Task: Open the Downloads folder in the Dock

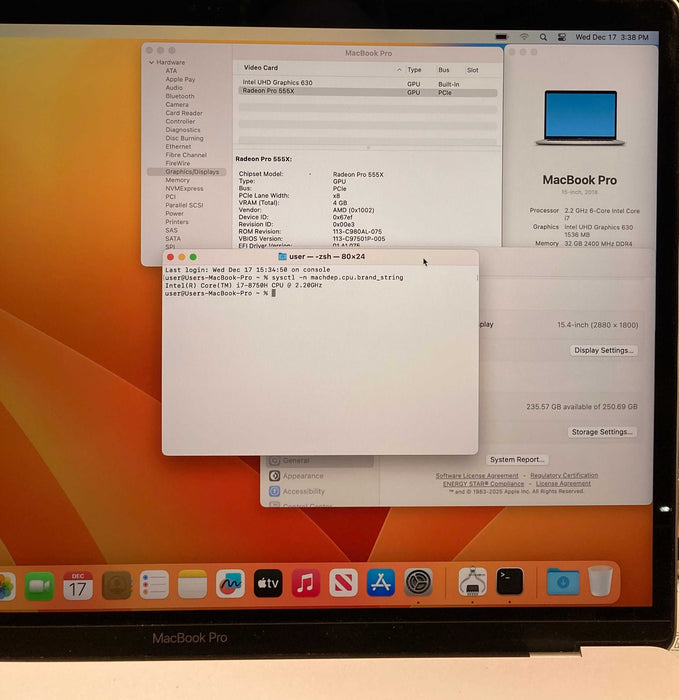Action: pyautogui.click(x=563, y=581)
